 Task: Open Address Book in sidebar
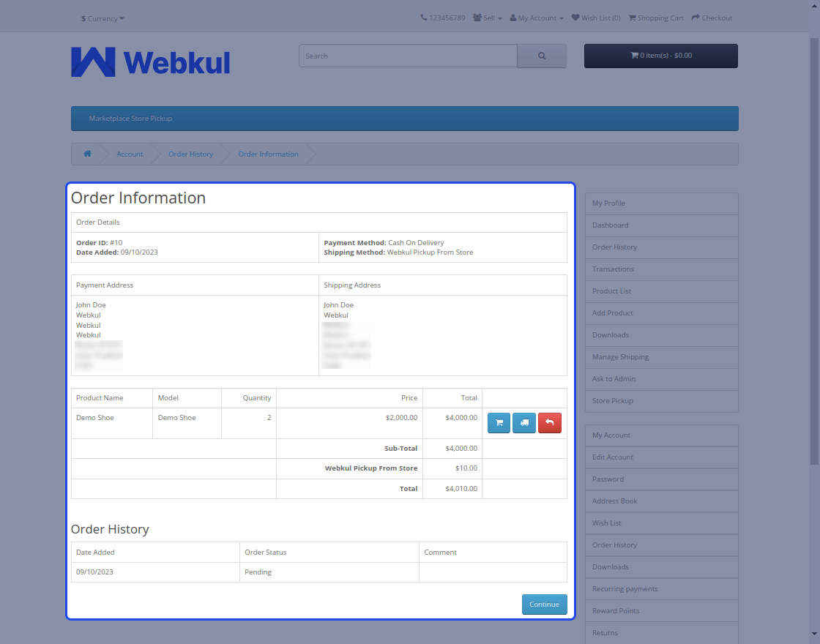pos(662,501)
